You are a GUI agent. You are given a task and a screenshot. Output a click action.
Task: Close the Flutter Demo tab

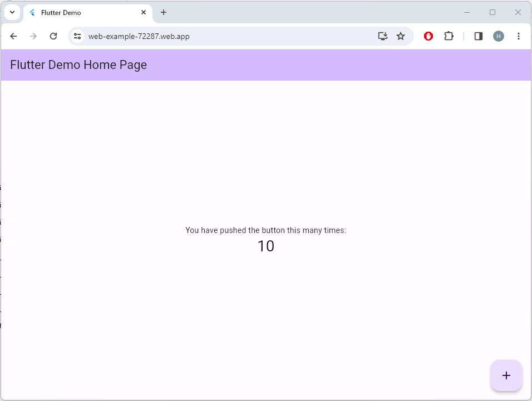click(x=144, y=12)
